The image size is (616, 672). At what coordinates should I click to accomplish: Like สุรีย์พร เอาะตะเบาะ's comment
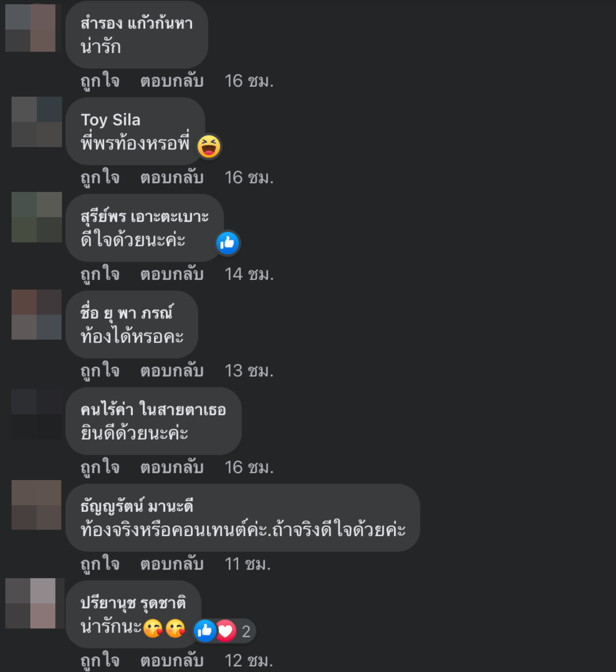100,274
